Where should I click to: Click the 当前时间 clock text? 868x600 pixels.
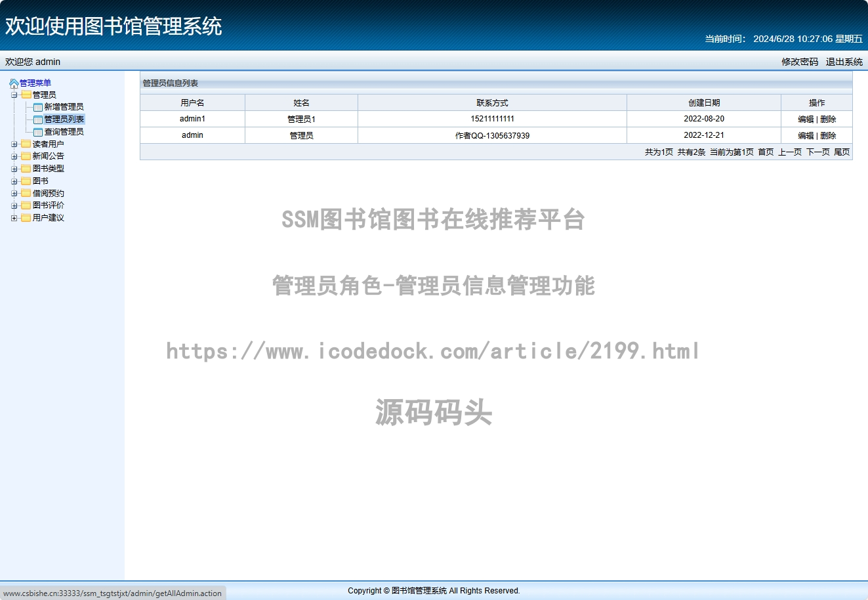[x=784, y=39]
